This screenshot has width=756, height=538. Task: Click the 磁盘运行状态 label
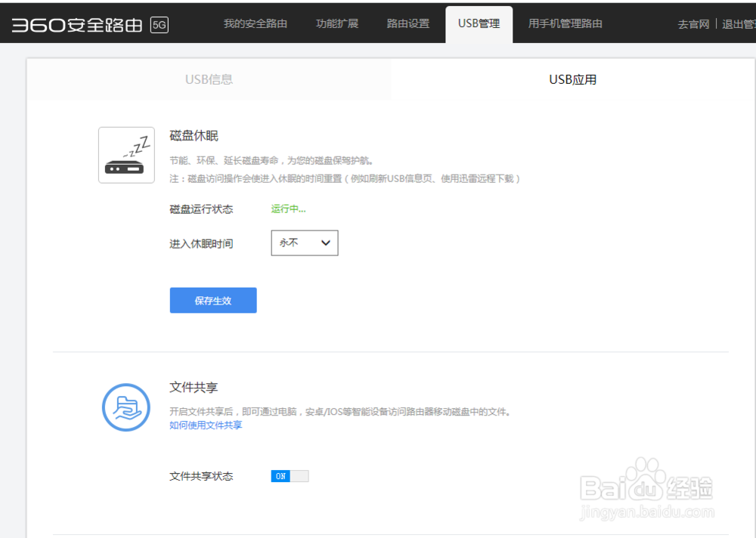(x=202, y=209)
